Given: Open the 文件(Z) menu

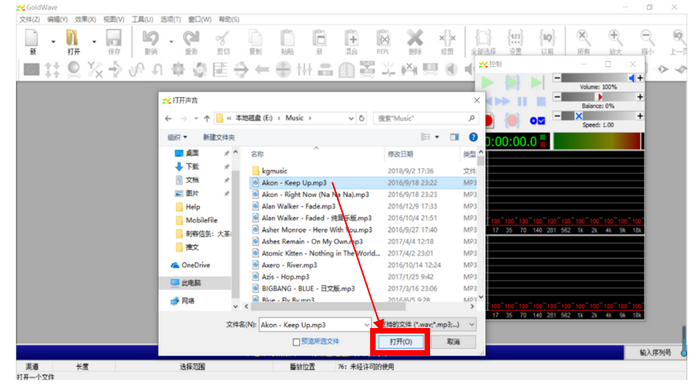Looking at the screenshot, I should 29,19.
